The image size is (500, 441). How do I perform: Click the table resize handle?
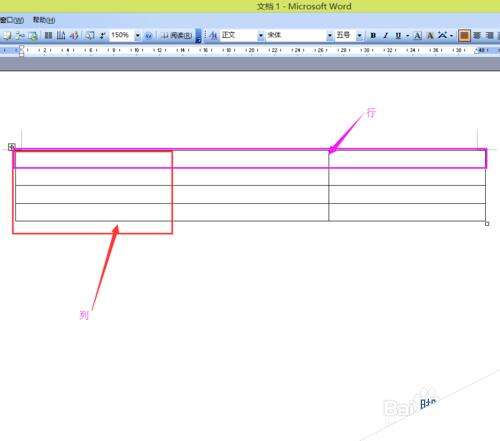tap(487, 224)
